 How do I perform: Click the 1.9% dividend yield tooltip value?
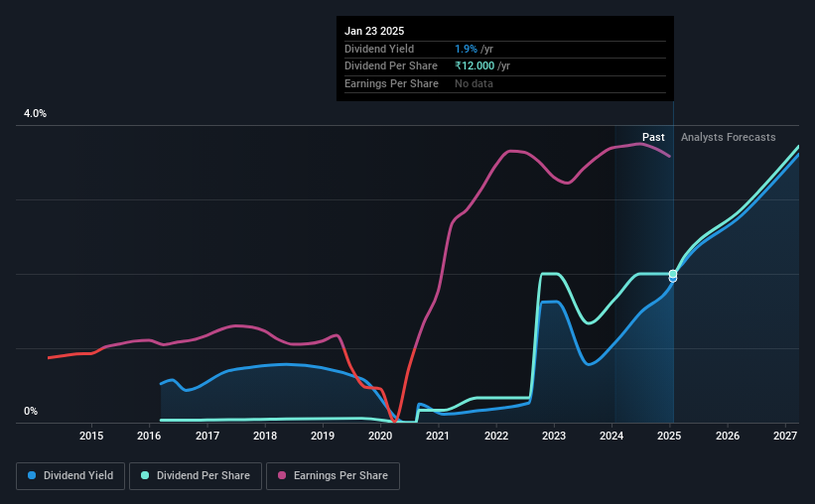coord(466,49)
